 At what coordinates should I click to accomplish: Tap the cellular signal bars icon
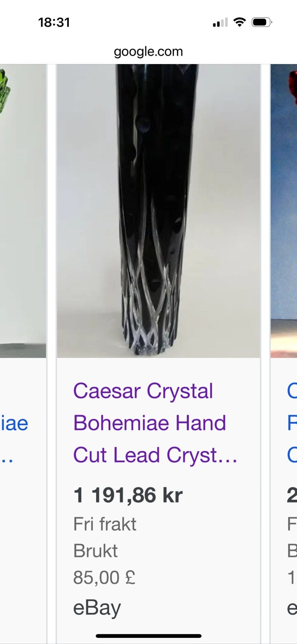pyautogui.click(x=220, y=23)
